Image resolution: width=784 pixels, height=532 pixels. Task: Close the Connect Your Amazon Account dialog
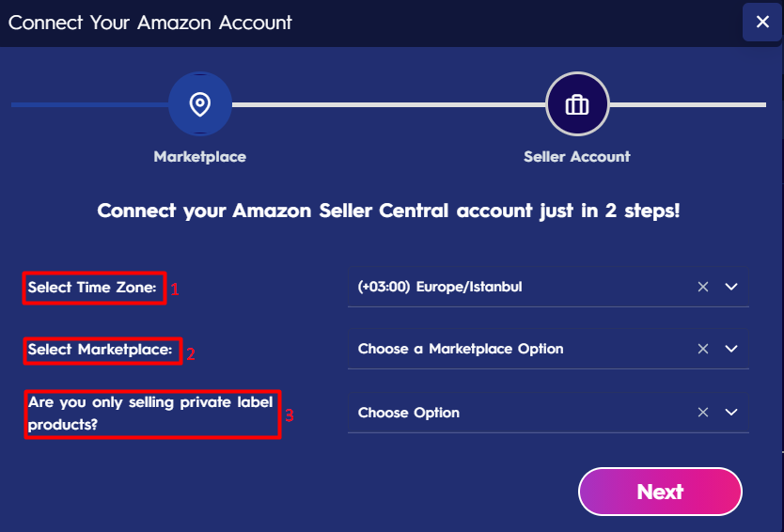coord(762,22)
